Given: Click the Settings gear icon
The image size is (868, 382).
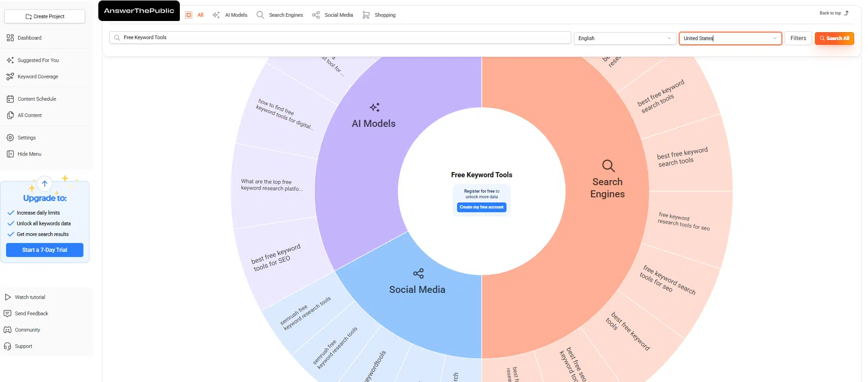Looking at the screenshot, I should [10, 138].
